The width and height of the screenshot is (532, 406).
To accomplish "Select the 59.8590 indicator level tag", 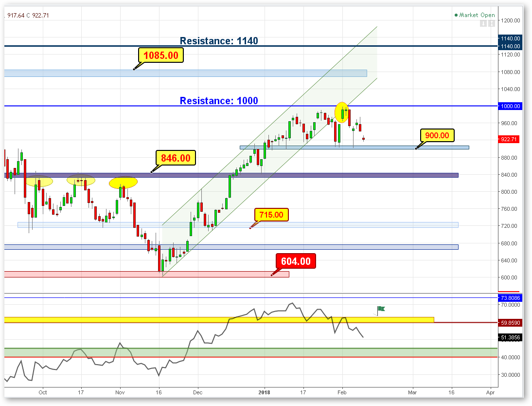I will pyautogui.click(x=509, y=322).
